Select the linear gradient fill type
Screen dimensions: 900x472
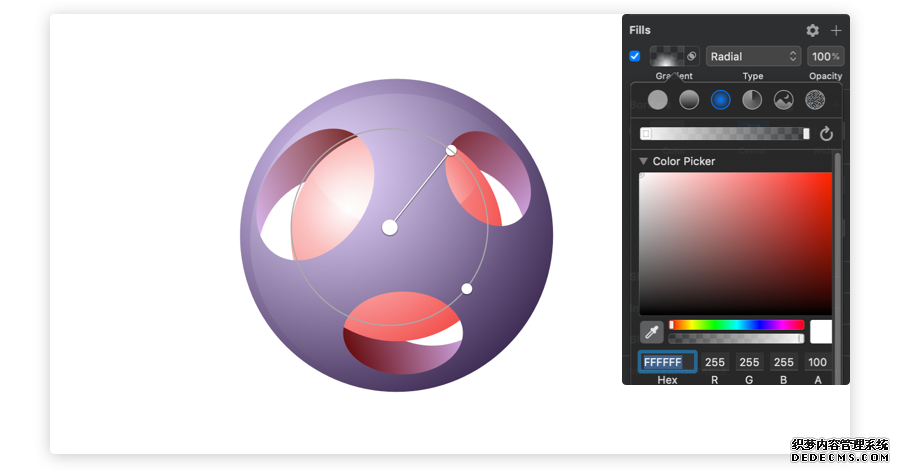(689, 100)
